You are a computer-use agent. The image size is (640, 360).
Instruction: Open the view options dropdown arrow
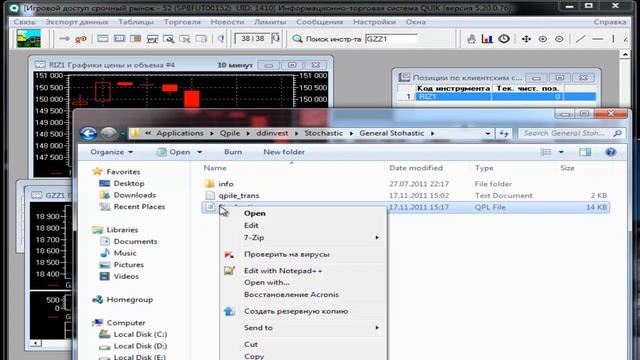(x=561, y=152)
